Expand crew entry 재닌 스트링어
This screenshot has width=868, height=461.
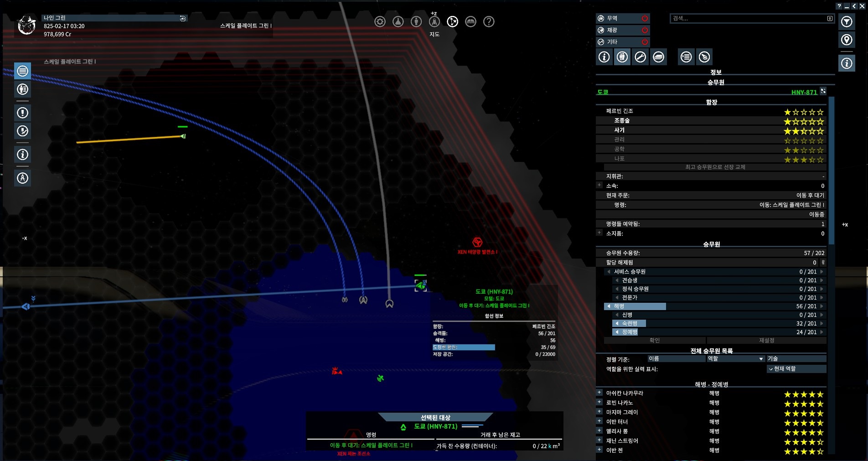point(599,440)
